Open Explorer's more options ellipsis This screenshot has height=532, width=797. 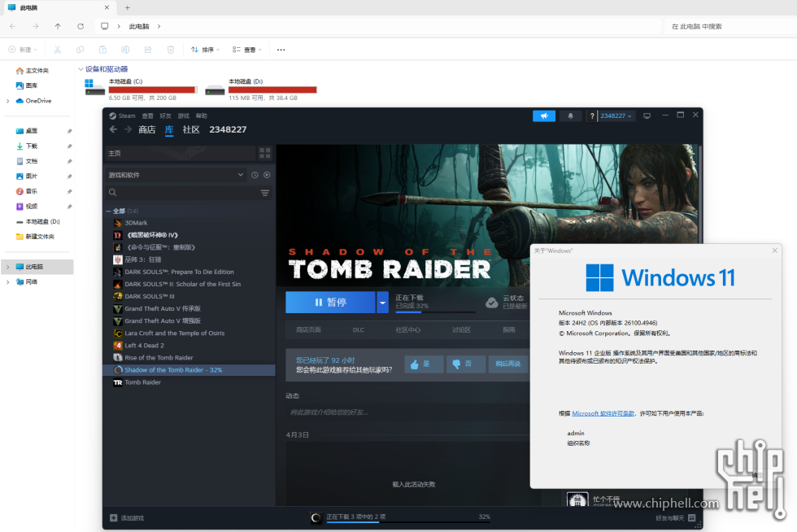click(x=281, y=50)
